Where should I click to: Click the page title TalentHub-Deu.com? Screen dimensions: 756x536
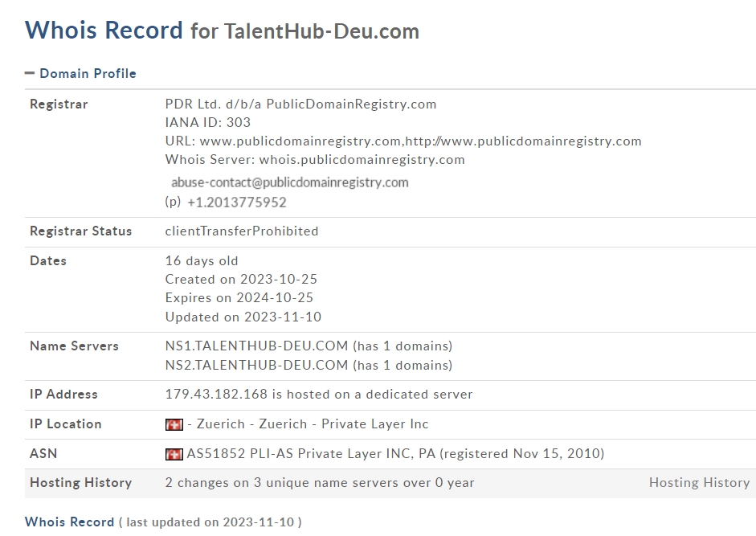pos(321,31)
